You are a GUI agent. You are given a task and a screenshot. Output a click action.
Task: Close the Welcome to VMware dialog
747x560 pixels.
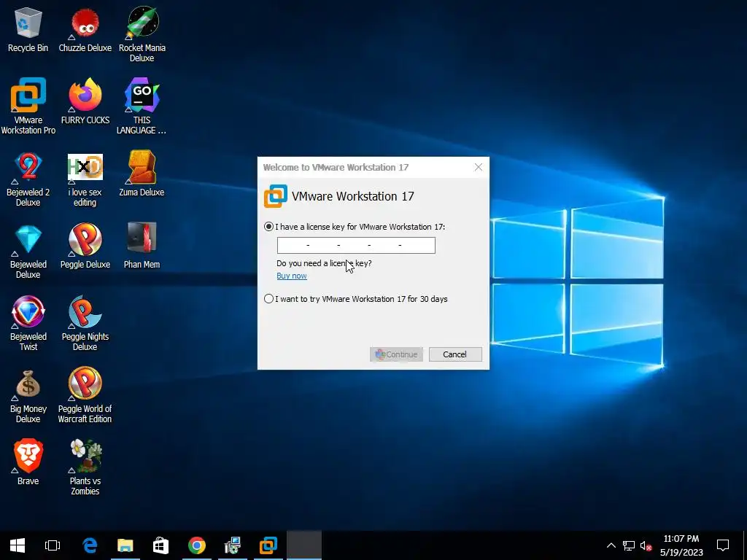(479, 167)
